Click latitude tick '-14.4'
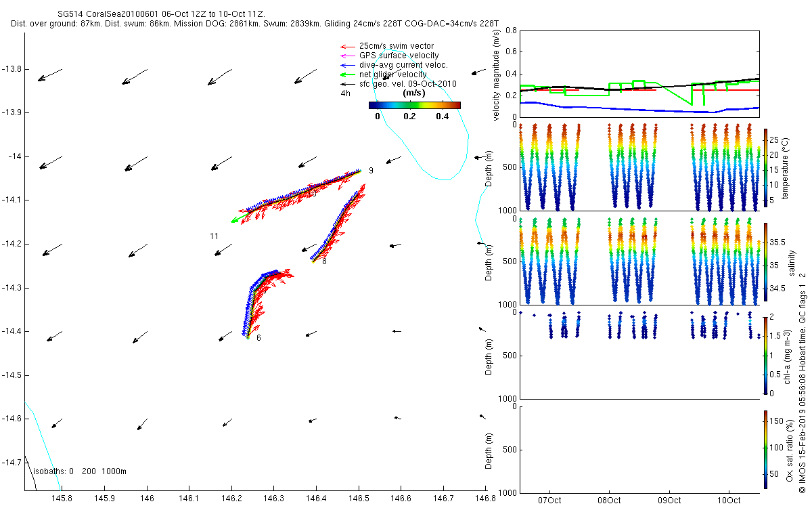The width and height of the screenshot is (812, 508). click(12, 331)
